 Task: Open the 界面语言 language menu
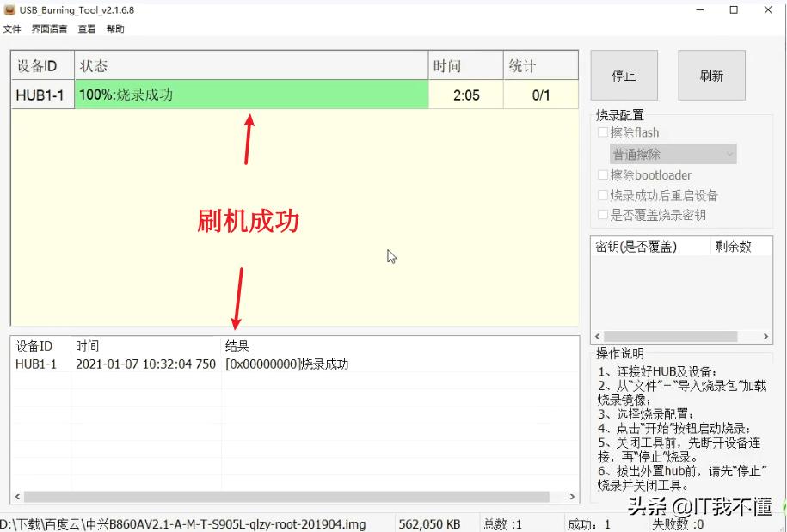click(48, 28)
